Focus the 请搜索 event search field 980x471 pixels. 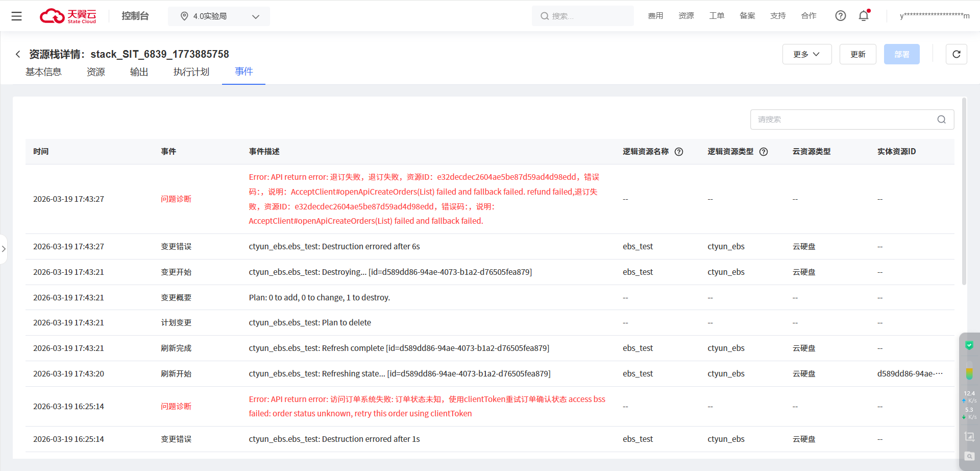click(x=845, y=120)
